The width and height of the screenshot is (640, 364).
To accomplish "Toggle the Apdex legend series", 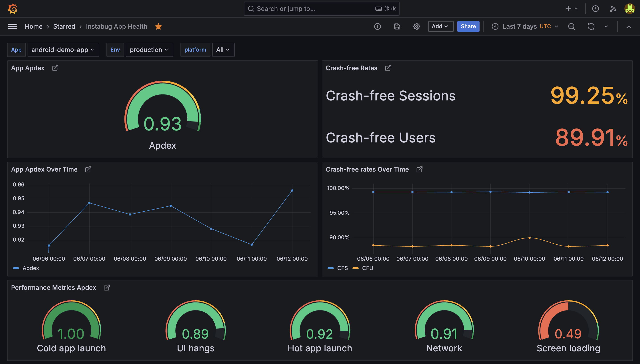I will click(30, 268).
